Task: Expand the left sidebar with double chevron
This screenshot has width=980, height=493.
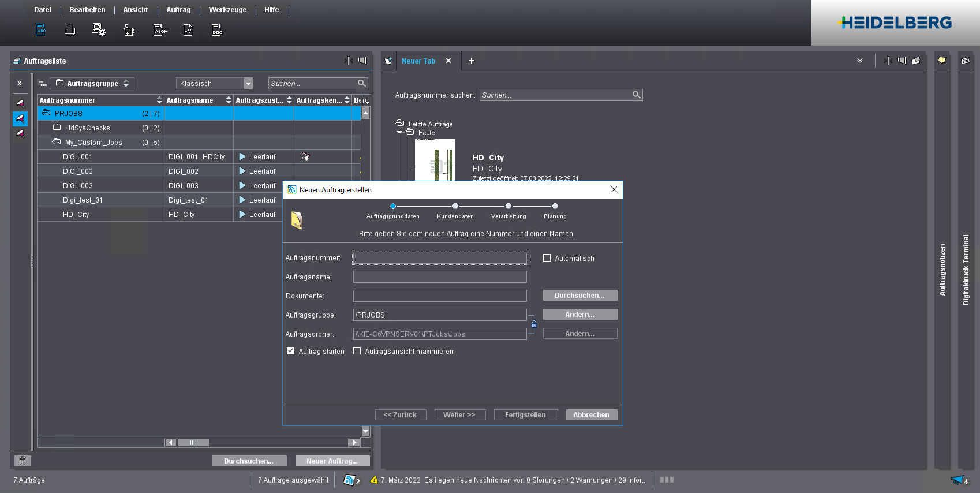Action: [19, 83]
